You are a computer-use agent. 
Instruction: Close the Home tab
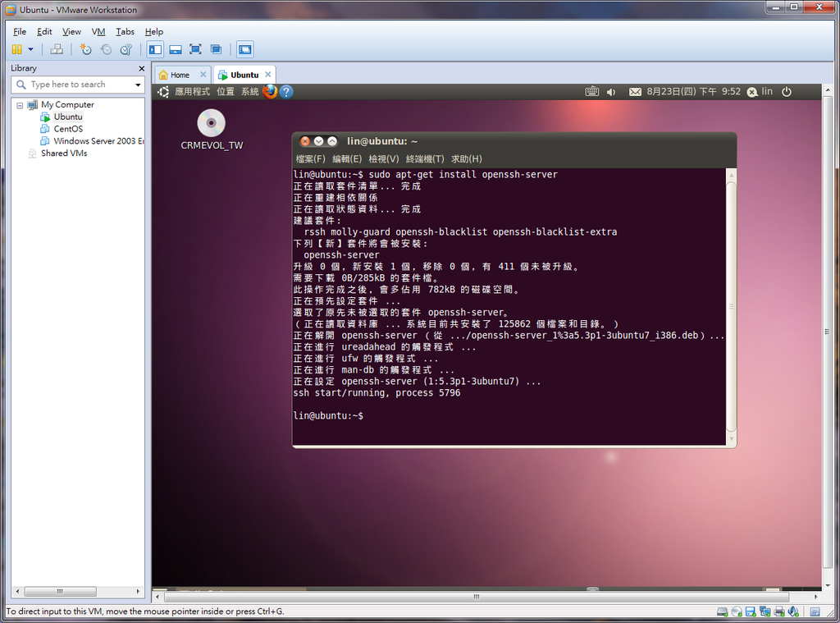pos(203,75)
